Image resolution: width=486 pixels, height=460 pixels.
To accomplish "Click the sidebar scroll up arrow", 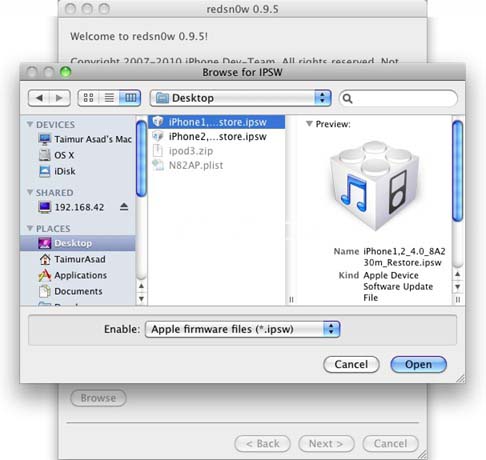I will (141, 286).
